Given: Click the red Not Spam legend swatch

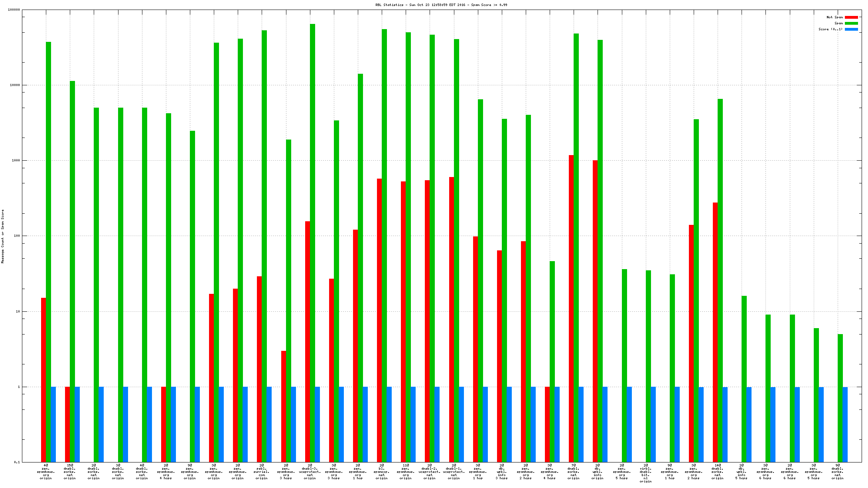Looking at the screenshot, I should coord(851,18).
